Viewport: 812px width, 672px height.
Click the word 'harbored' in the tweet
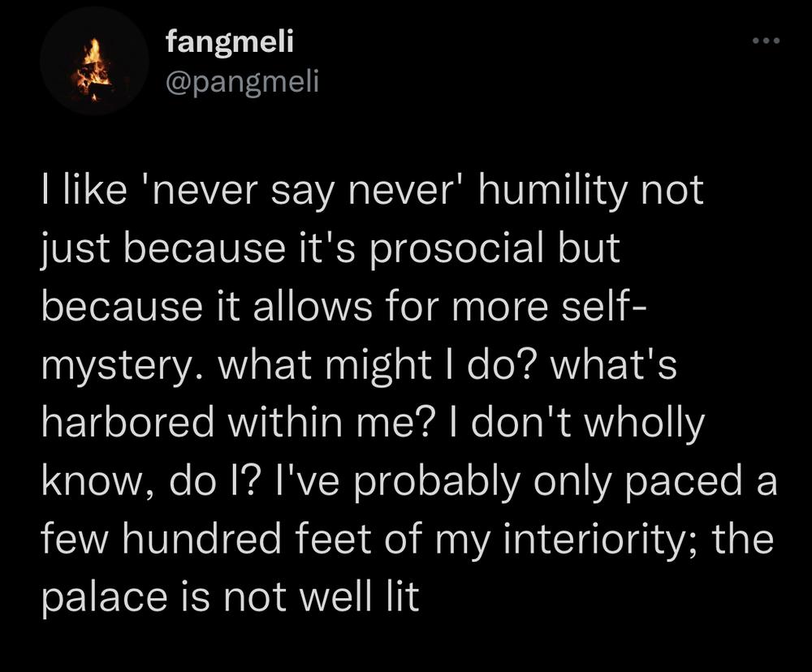click(x=127, y=422)
